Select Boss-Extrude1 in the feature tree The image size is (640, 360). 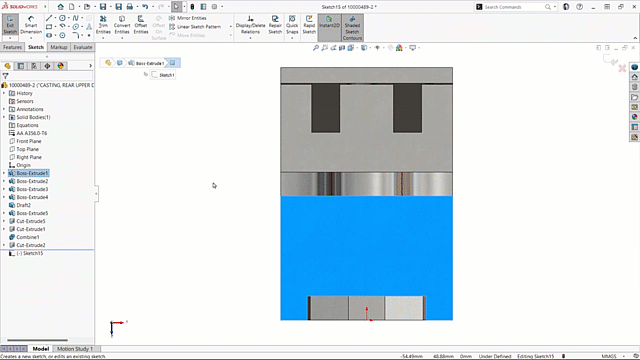click(x=29, y=173)
